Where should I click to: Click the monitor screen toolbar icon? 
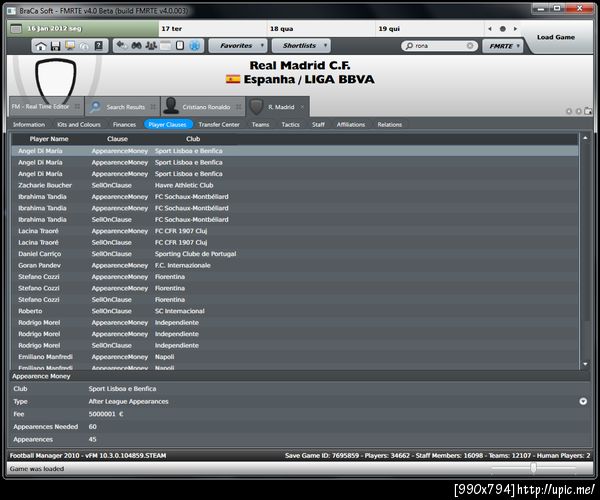click(x=70, y=46)
